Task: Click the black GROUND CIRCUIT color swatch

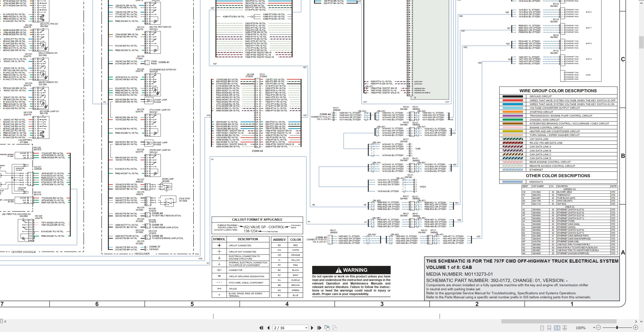Action: tap(513, 96)
